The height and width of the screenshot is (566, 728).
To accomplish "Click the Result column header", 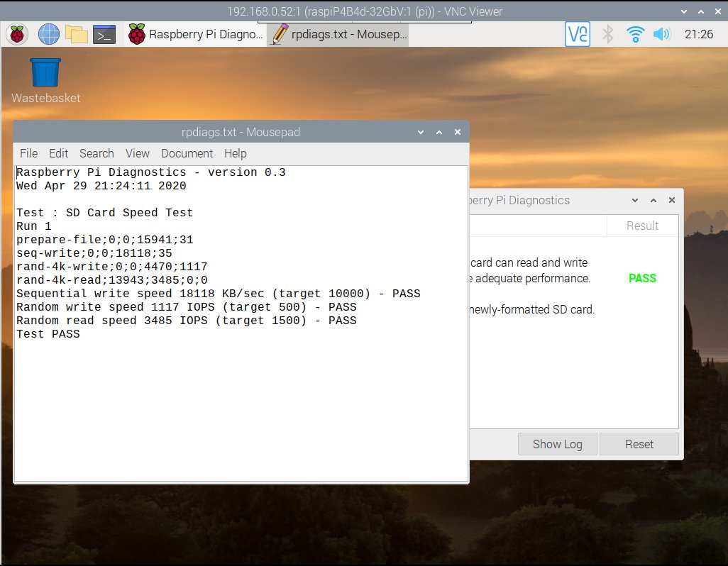I will tap(643, 226).
